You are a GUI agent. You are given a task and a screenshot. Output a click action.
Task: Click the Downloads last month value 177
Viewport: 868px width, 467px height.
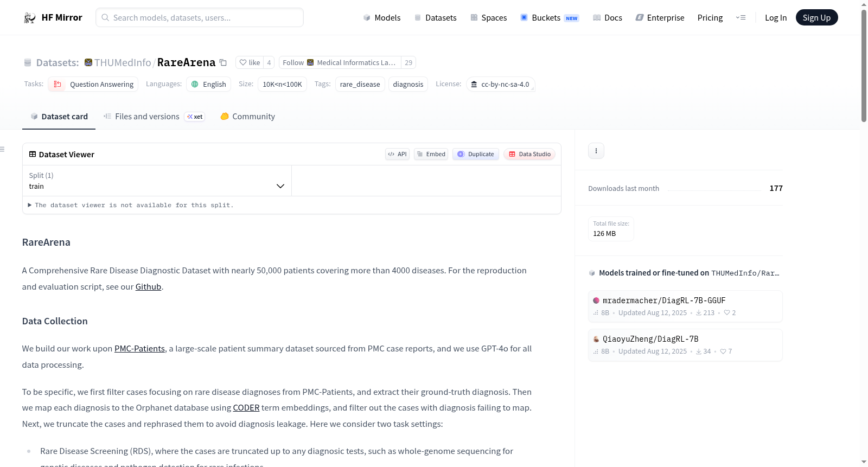[x=776, y=188]
